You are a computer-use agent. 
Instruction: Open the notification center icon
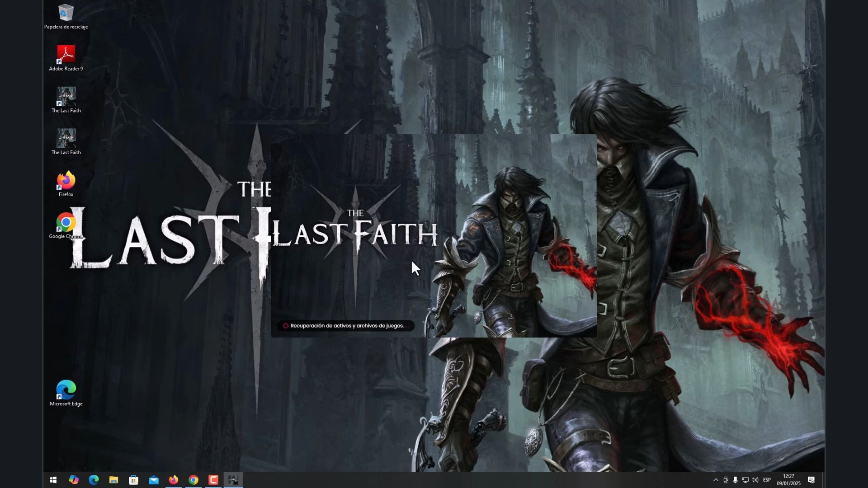pyautogui.click(x=811, y=480)
